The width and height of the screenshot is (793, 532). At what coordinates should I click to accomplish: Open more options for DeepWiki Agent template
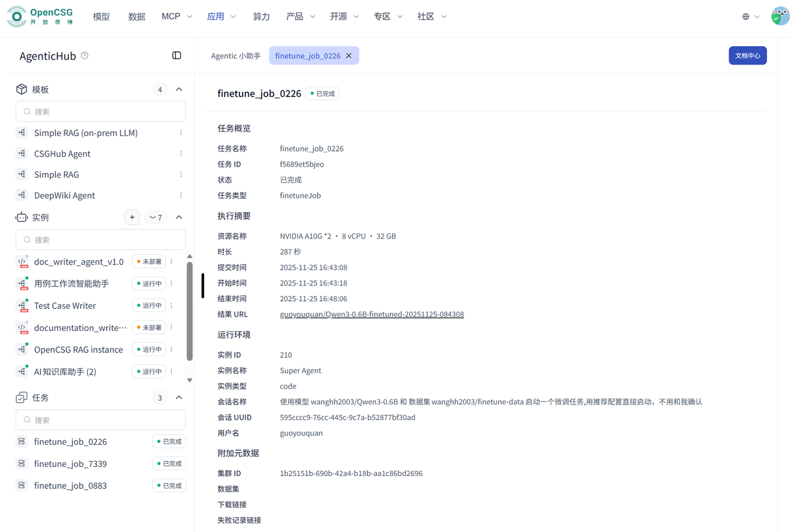(181, 195)
